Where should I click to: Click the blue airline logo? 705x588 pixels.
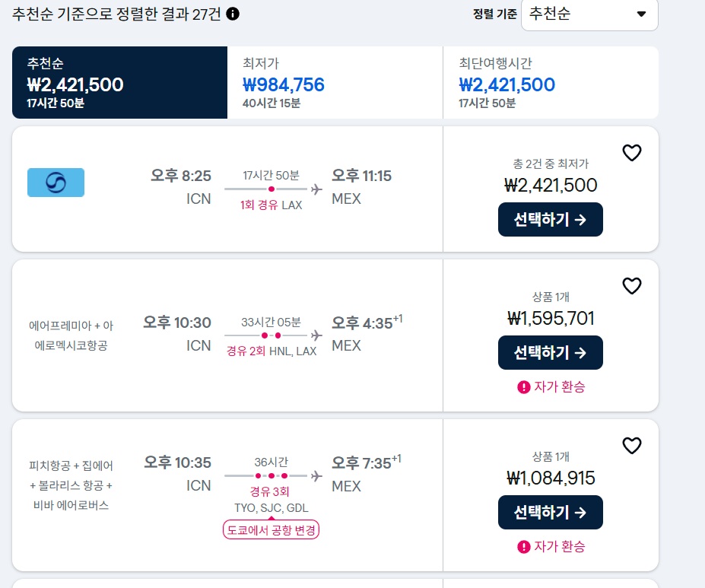point(56,183)
